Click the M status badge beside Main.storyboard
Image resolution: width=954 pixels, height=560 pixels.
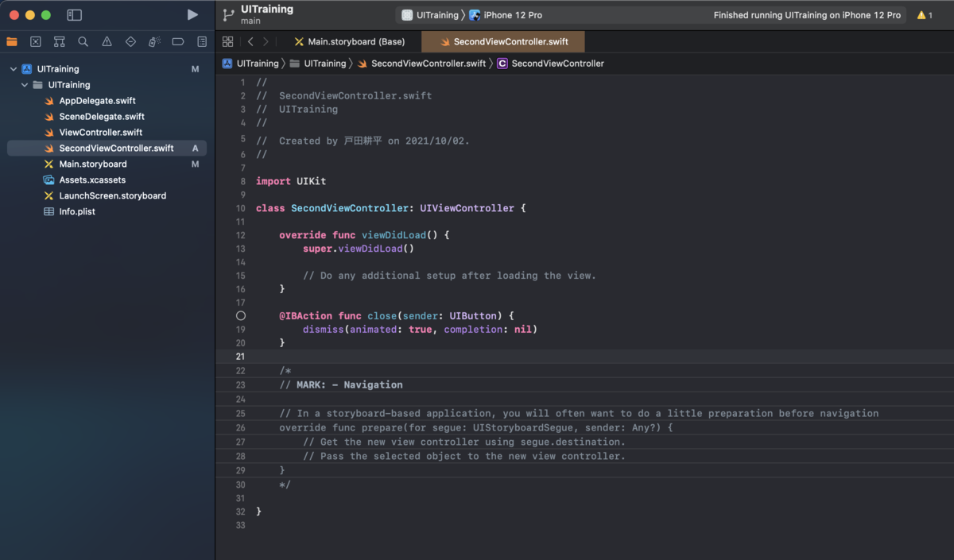point(195,164)
